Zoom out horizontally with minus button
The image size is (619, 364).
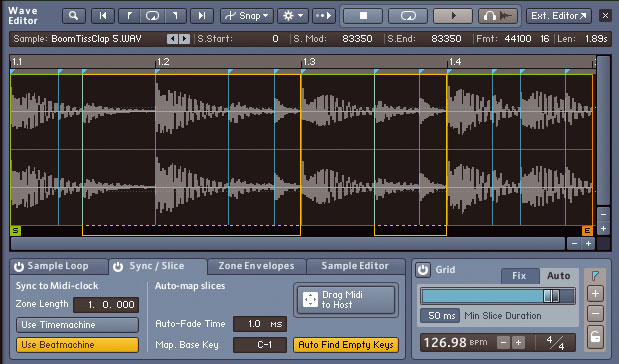[574, 244]
